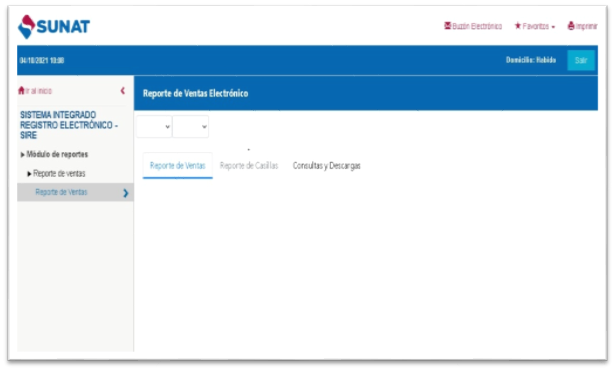
Task: Switch to the Reporte de Casillas tab
Action: coord(249,165)
